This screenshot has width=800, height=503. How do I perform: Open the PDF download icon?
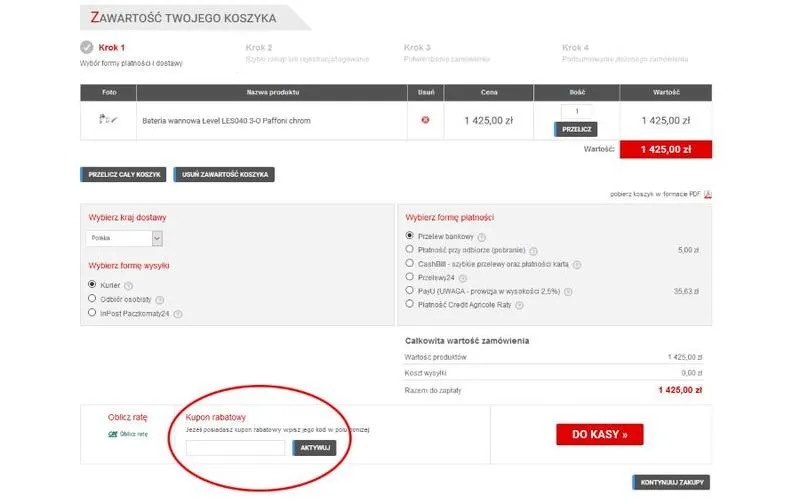point(707,194)
